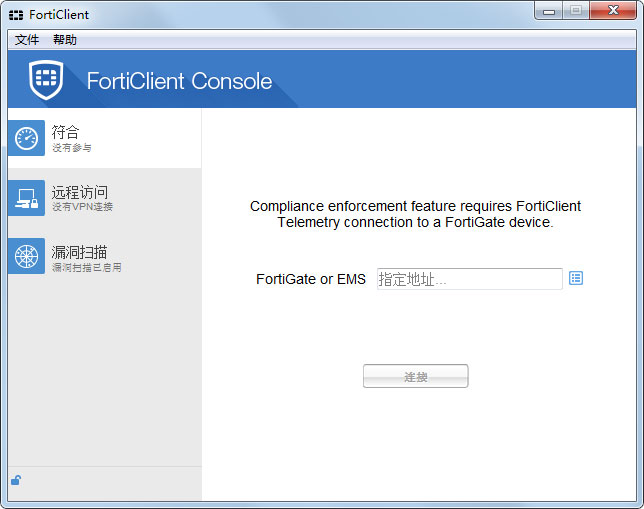
Task: Focus the FortiGate or EMS address field
Action: (469, 279)
